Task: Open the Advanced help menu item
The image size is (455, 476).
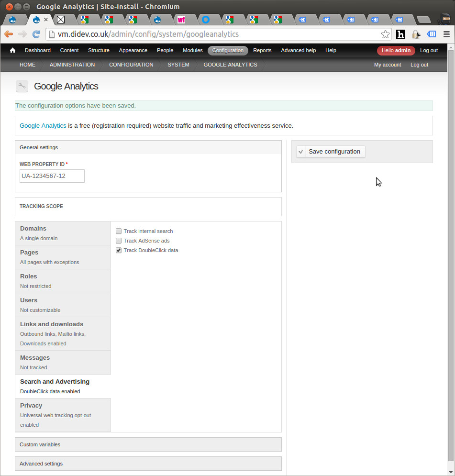Action: click(299, 50)
